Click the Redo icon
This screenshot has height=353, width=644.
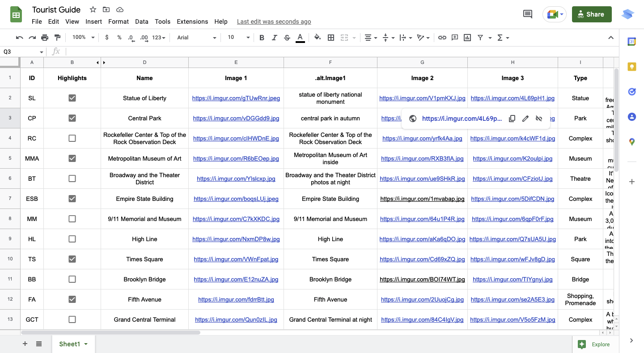pyautogui.click(x=32, y=38)
